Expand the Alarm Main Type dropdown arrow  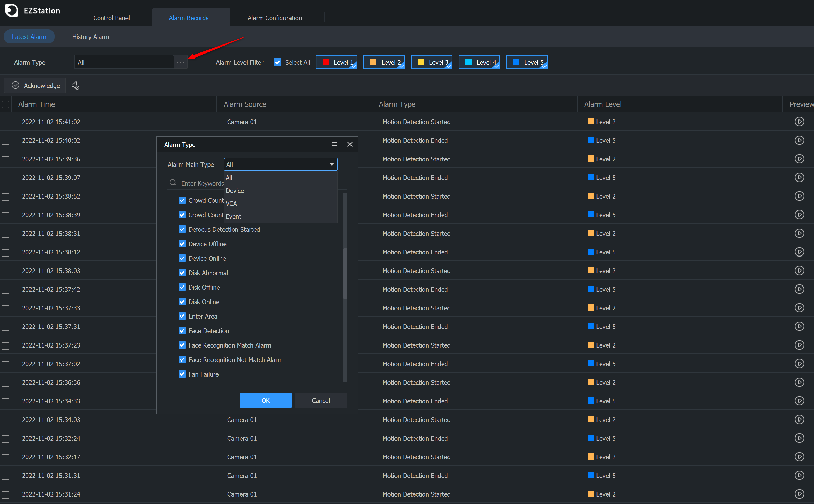coord(331,164)
